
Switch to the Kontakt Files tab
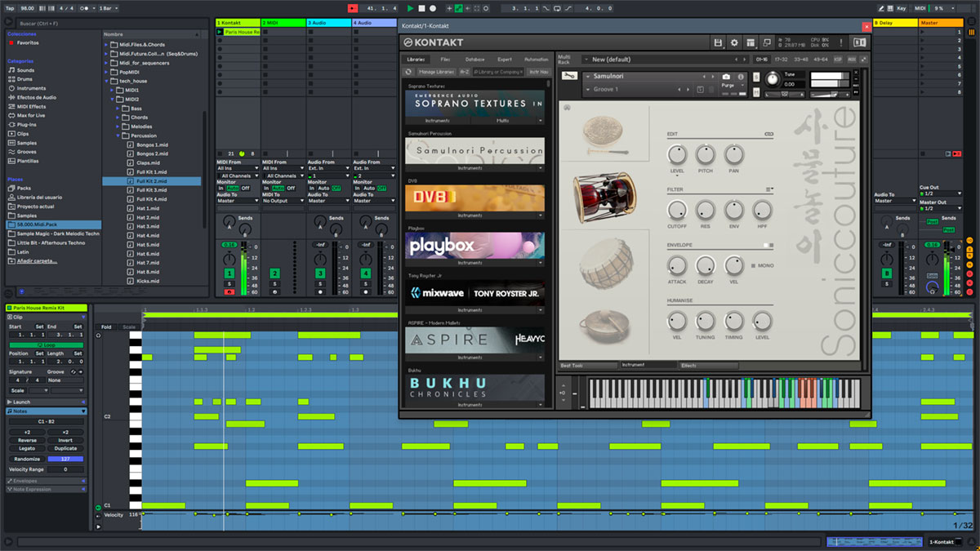coord(445,60)
